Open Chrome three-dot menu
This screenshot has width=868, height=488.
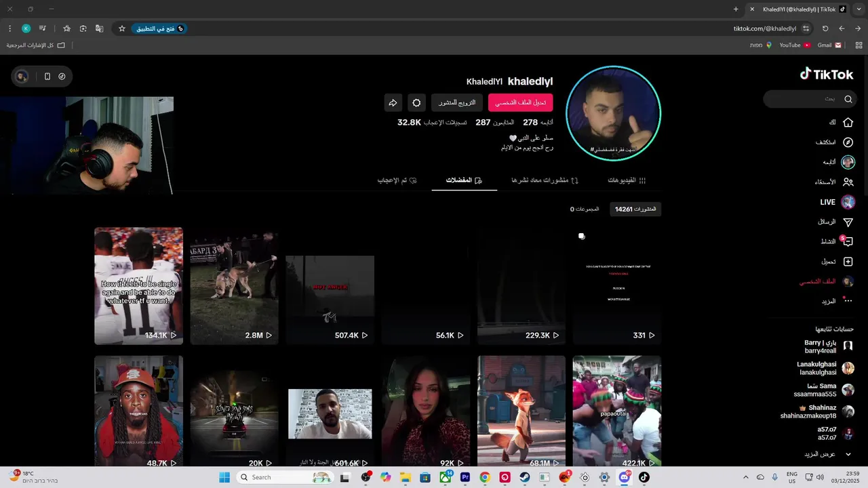(9, 28)
